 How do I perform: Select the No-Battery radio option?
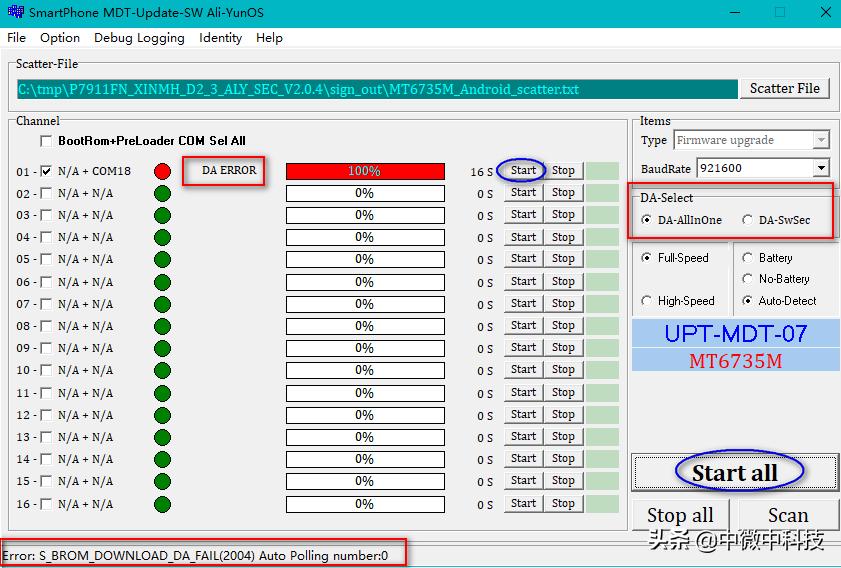(x=748, y=279)
